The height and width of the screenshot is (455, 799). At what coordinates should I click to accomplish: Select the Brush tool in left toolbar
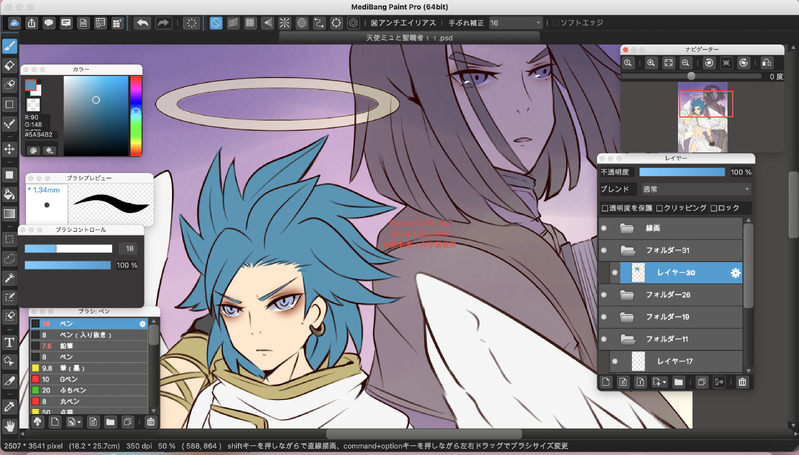click(10, 46)
